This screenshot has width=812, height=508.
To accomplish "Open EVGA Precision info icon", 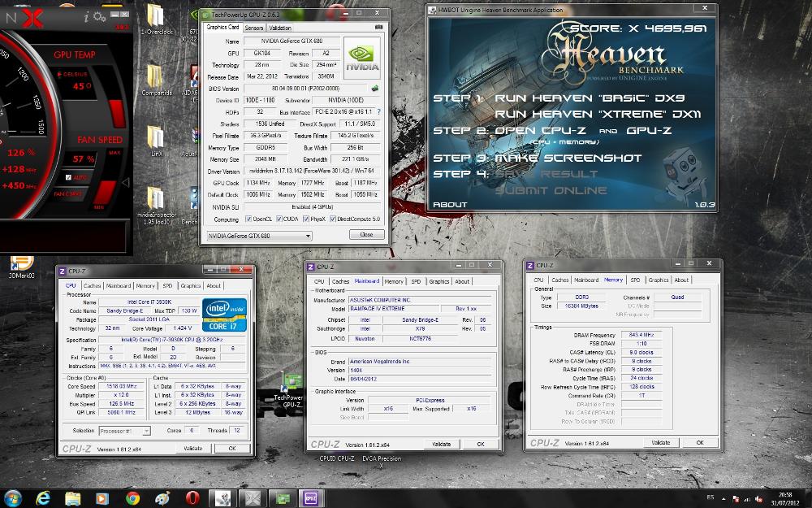I will tap(86, 18).
